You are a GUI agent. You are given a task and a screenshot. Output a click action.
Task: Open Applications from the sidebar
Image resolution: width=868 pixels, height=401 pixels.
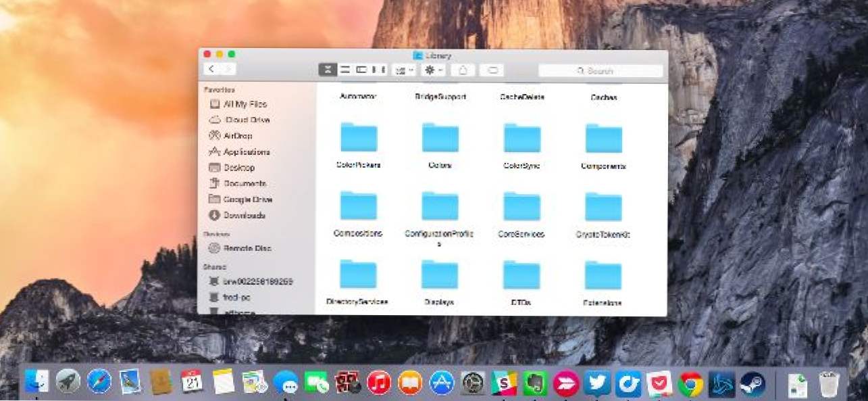pos(246,152)
